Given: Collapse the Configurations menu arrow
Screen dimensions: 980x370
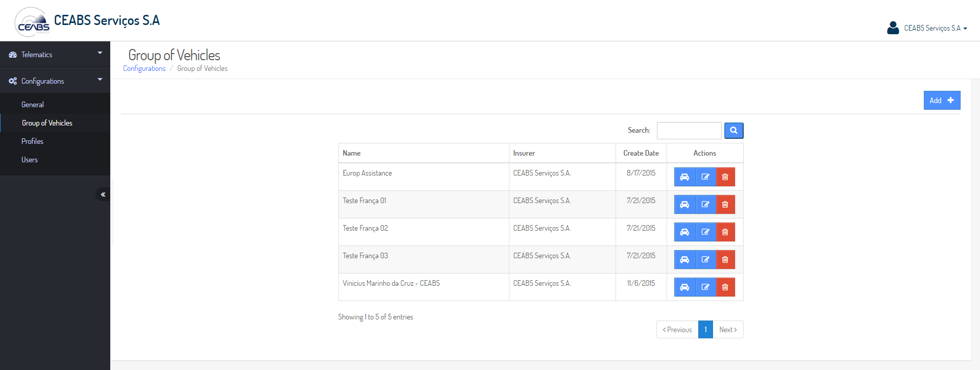Looking at the screenshot, I should [100, 80].
